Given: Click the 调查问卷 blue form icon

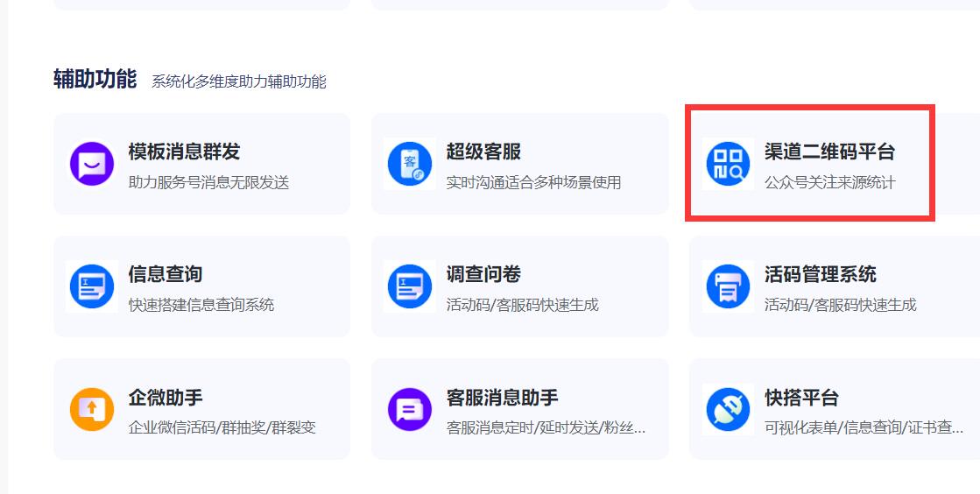Looking at the screenshot, I should [x=410, y=286].
